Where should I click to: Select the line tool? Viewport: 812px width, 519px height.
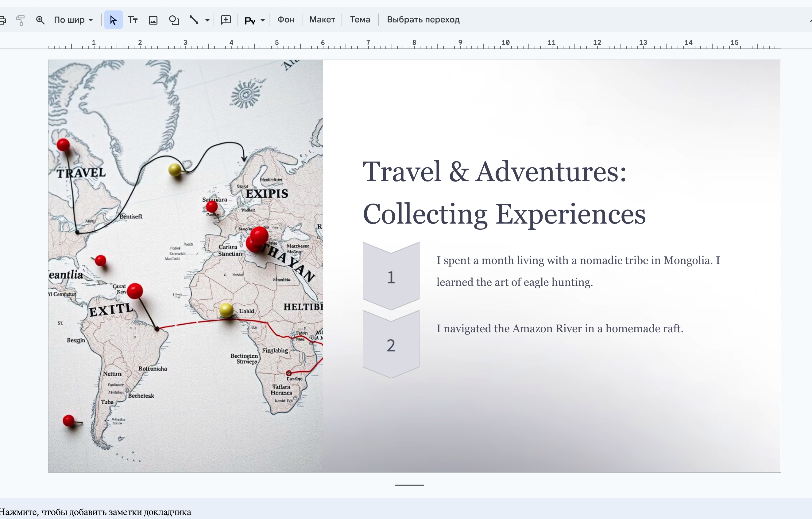click(x=194, y=20)
